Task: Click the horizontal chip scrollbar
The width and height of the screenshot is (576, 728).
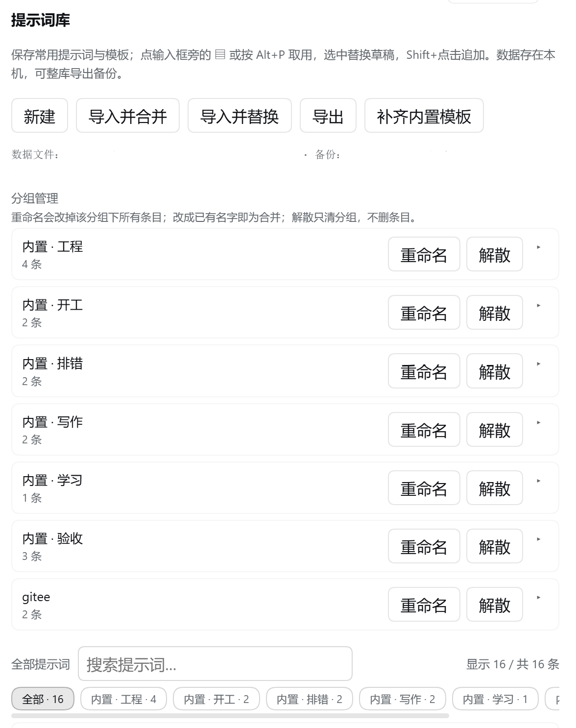Action: pos(230,716)
